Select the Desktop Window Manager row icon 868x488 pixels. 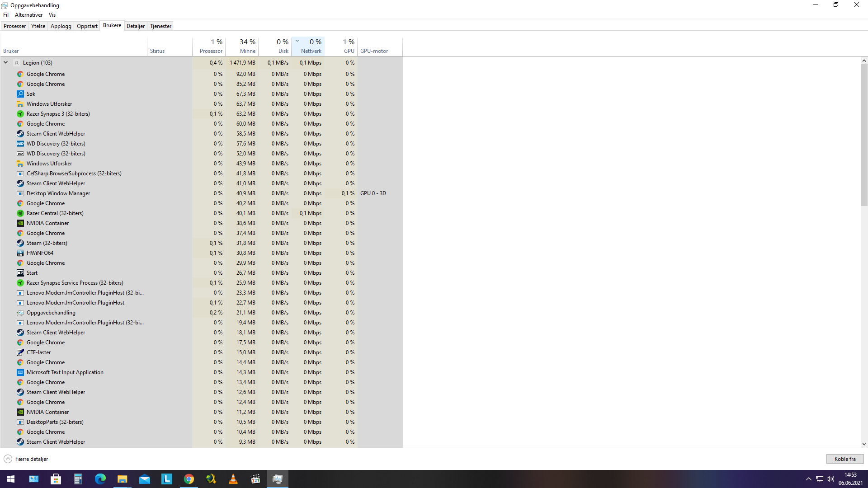point(20,193)
